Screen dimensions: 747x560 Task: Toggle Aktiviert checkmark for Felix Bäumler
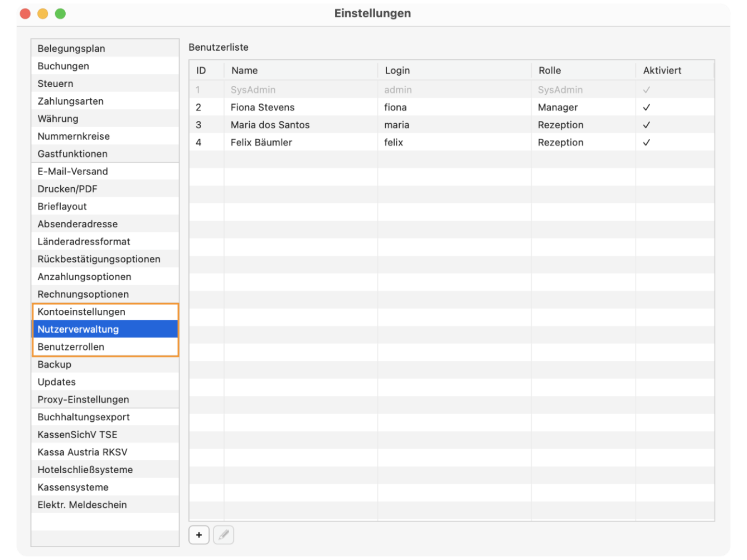(x=646, y=143)
